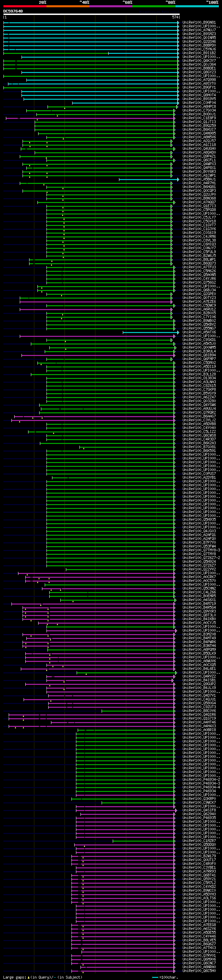Viewport: 222px width, 980px height.
Task: Click the white query bar ending at 574
Action: click(92, 15)
